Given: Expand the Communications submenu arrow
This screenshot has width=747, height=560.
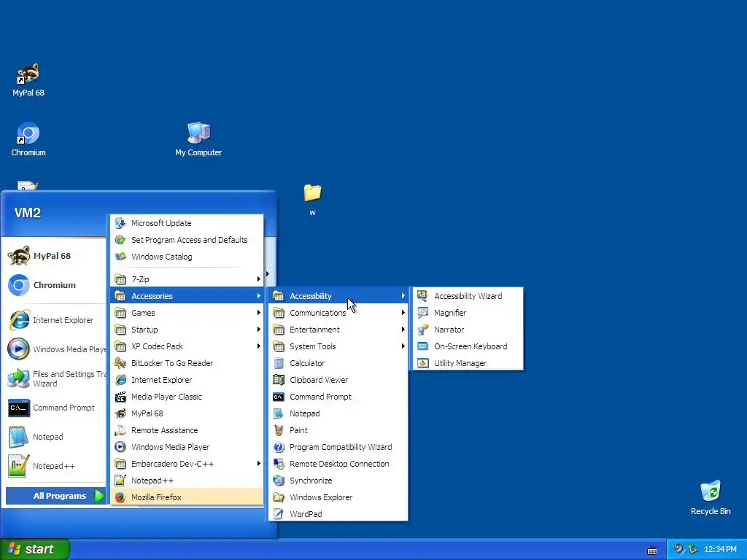Looking at the screenshot, I should pyautogui.click(x=403, y=313).
